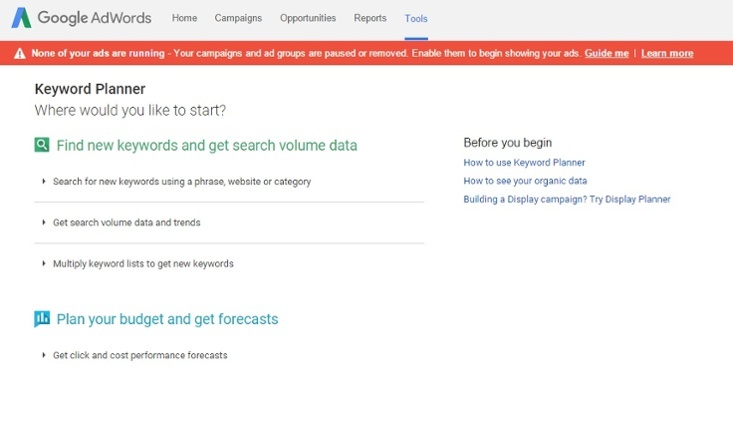733x432 pixels.
Task: Click 'None of your ads are running' banner text
Action: (x=98, y=53)
